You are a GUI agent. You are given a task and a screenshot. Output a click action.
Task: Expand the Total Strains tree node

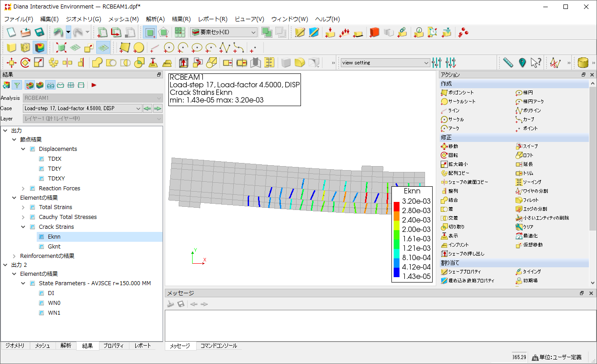coord(23,207)
